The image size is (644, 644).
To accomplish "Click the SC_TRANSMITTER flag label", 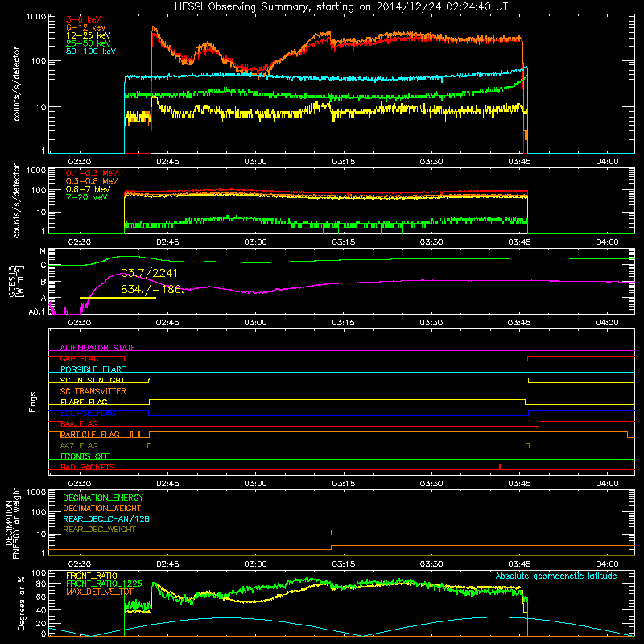I will click(93, 391).
